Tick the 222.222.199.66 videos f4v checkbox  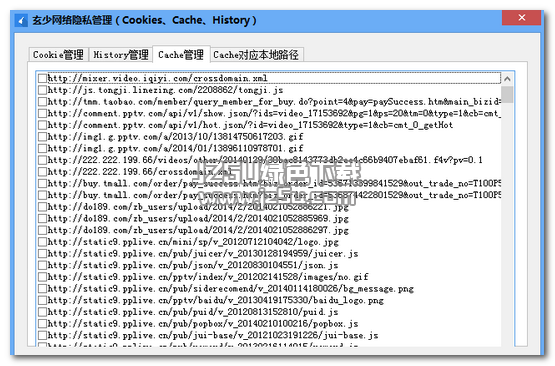click(42, 160)
